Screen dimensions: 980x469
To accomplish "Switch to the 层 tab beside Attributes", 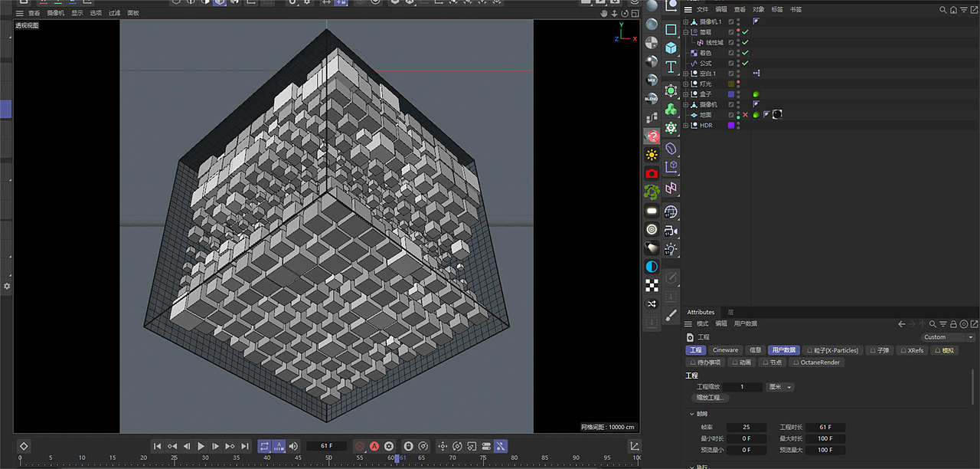I will 730,312.
